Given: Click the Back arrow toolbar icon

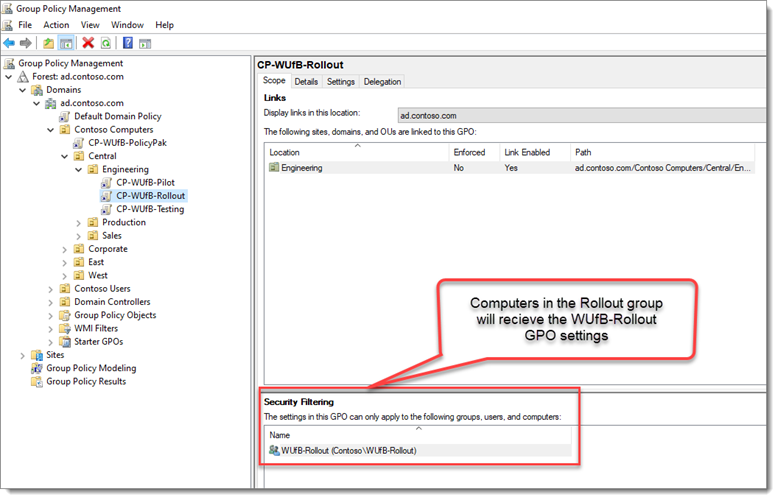Looking at the screenshot, I should point(9,43).
